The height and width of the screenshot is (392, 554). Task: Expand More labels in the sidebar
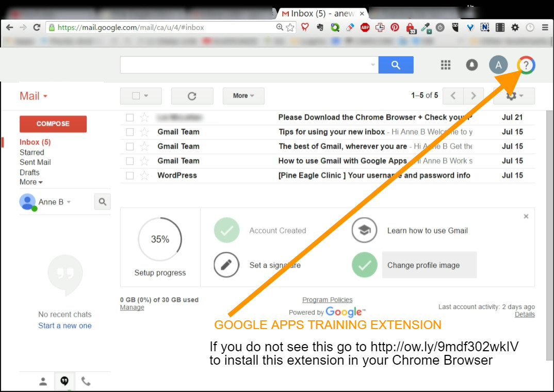(31, 182)
